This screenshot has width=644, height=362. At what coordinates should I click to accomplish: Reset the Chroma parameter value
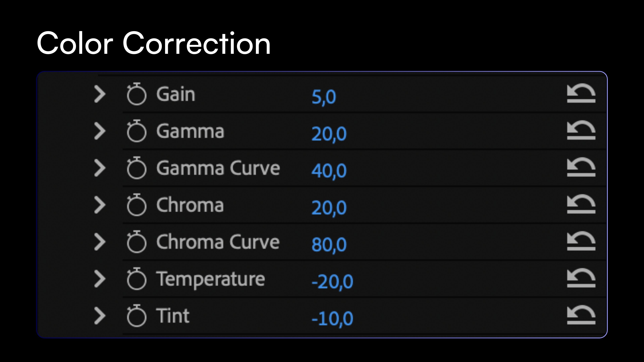581,204
